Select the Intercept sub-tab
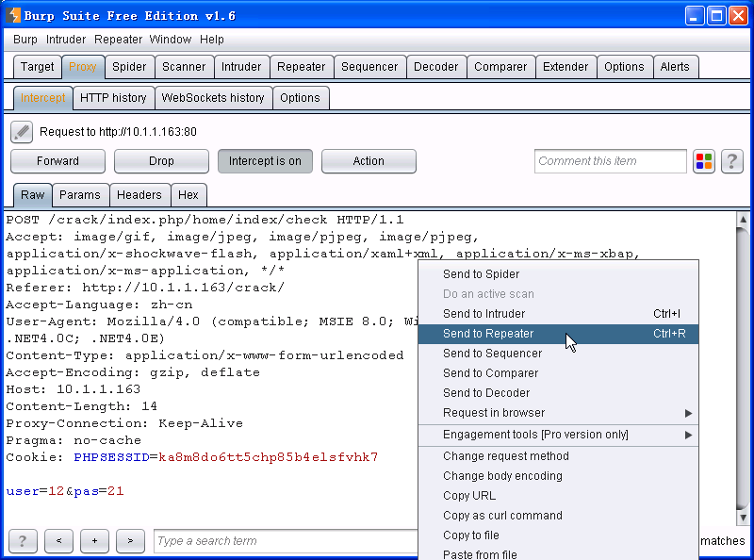Screen dimensions: 754x560 click(42, 98)
